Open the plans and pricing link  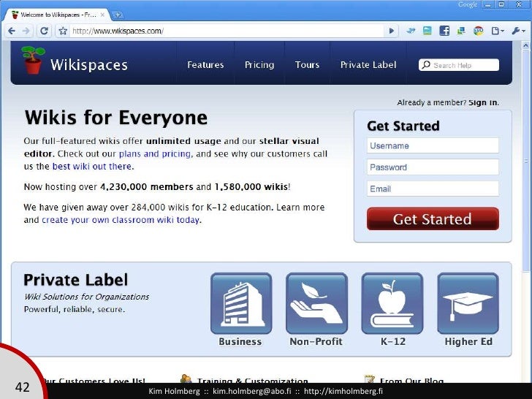[x=155, y=154]
